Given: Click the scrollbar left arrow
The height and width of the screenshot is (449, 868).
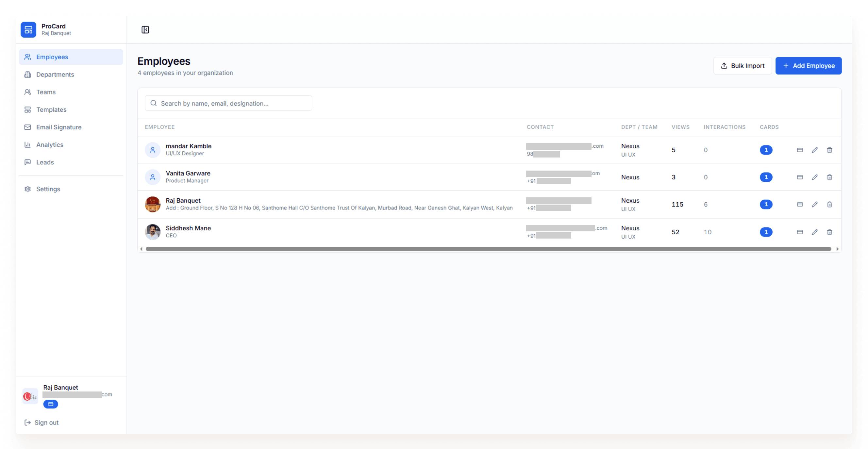Looking at the screenshot, I should [141, 249].
